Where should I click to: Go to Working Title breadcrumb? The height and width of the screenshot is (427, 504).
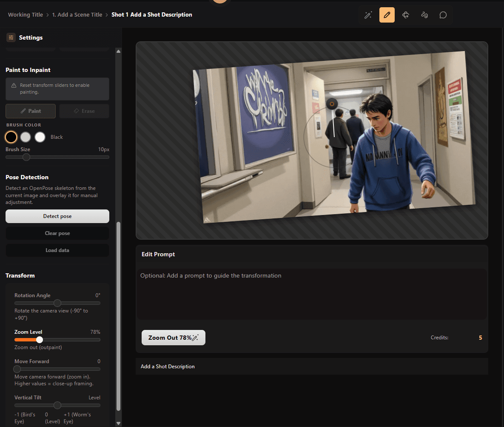tap(26, 15)
